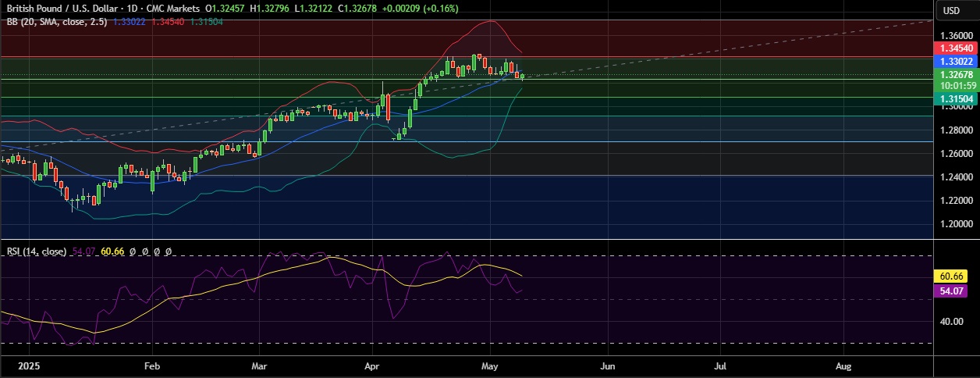
Task: Click the 40.00 RSI scale value
Action: pyautogui.click(x=951, y=321)
